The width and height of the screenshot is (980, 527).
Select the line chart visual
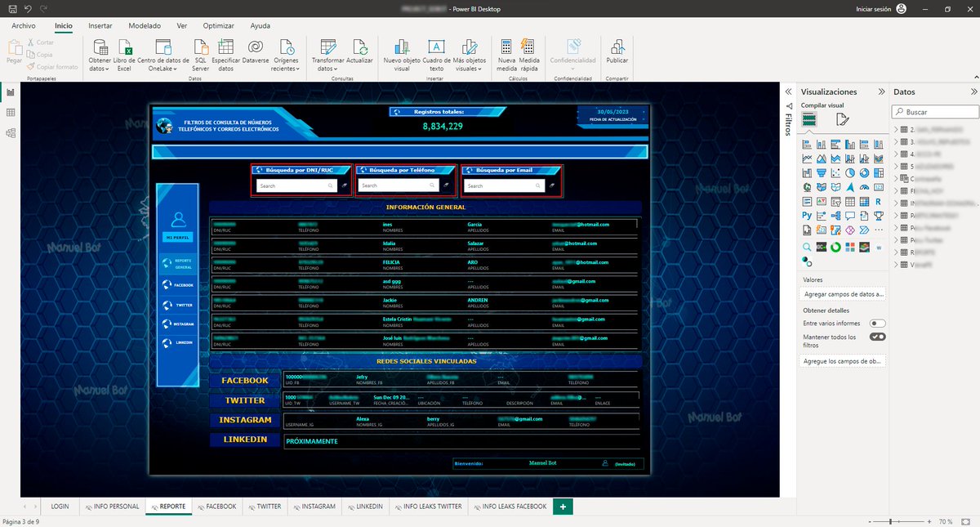807,159
